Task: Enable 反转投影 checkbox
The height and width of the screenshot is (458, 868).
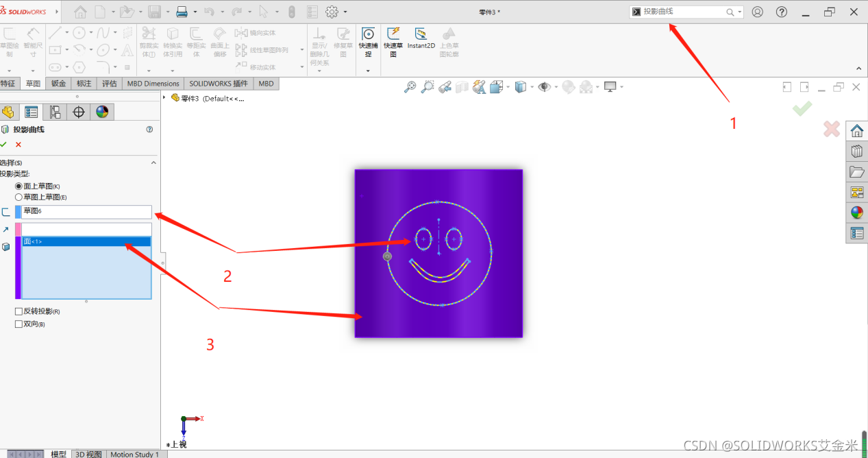Action: pyautogui.click(x=19, y=311)
